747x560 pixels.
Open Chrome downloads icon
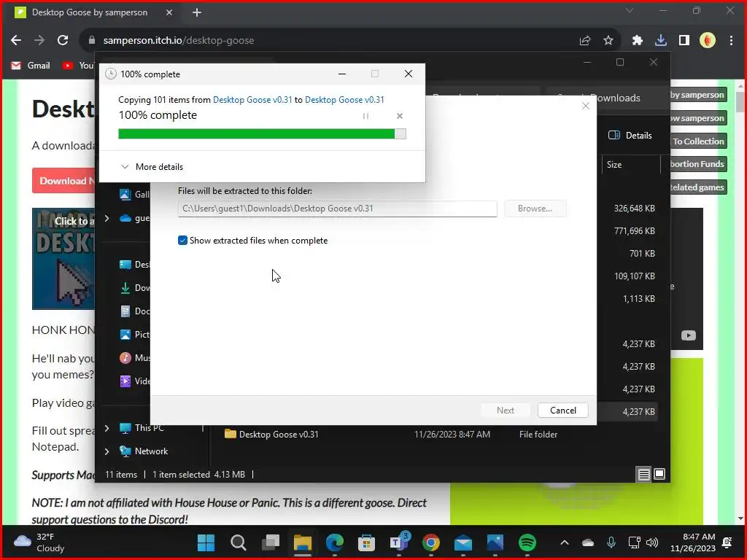click(661, 41)
